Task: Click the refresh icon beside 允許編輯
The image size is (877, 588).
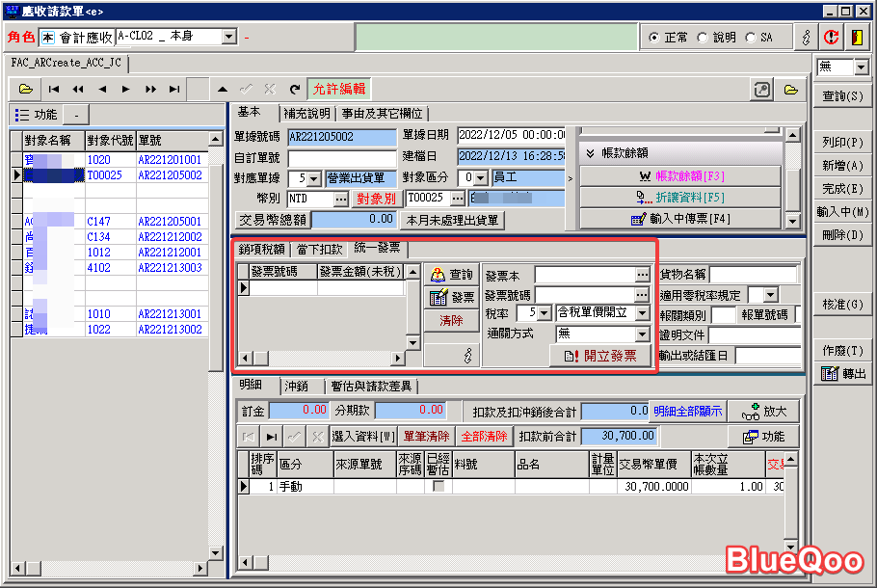Action: (x=294, y=89)
